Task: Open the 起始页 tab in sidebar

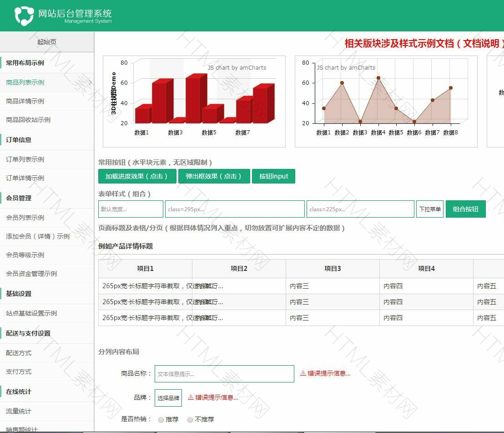Action: tap(47, 42)
